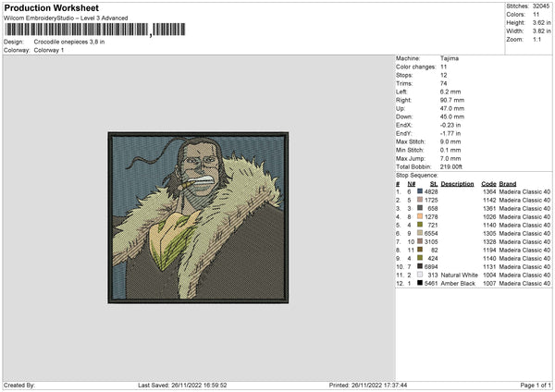Click the Production Worksheet title
555x392 pixels.
click(51, 8)
